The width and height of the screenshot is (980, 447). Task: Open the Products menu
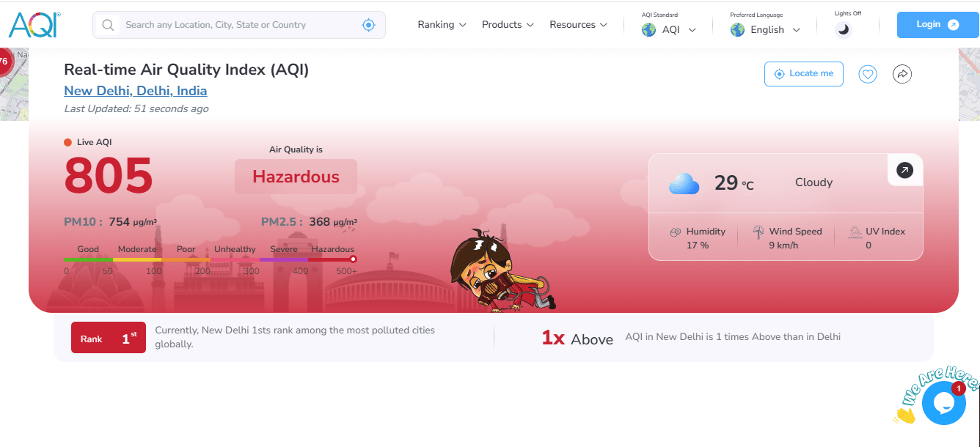[507, 25]
